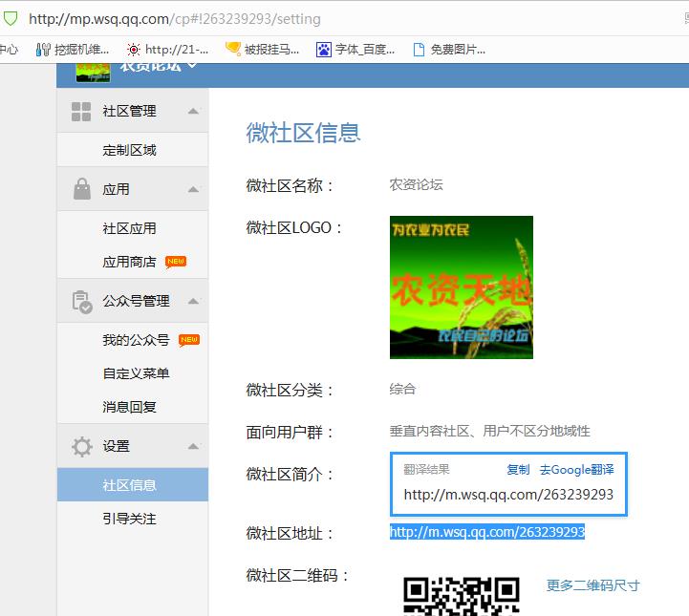The width and height of the screenshot is (689, 616).
Task: Click 去Google翻译 link
Action: click(576, 469)
